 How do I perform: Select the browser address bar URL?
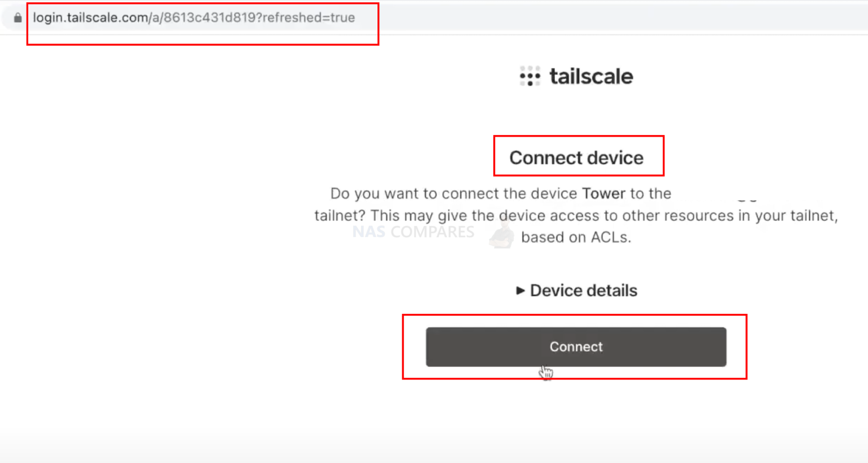(x=194, y=18)
